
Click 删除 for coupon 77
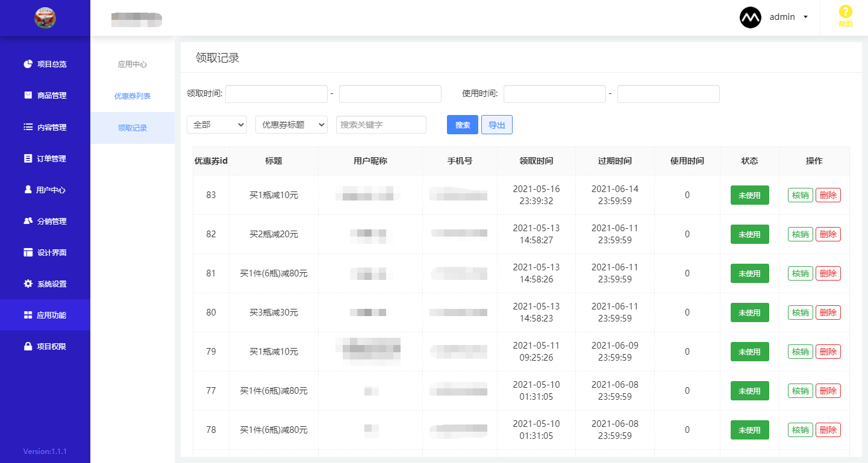click(x=828, y=391)
